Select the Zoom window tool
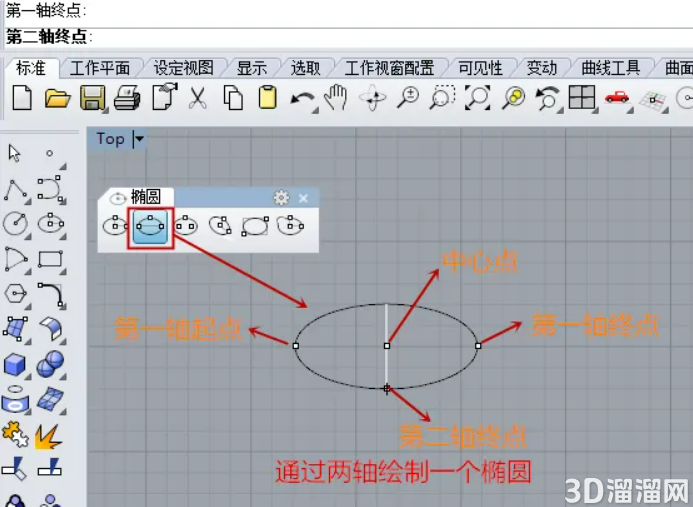The height and width of the screenshot is (507, 693). point(442,97)
